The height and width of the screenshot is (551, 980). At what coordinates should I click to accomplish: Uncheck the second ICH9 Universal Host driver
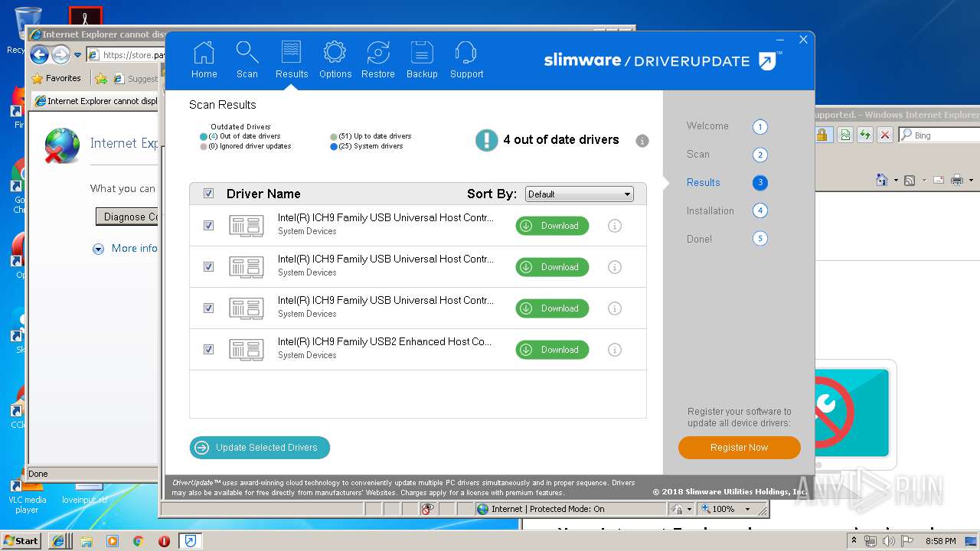point(208,267)
